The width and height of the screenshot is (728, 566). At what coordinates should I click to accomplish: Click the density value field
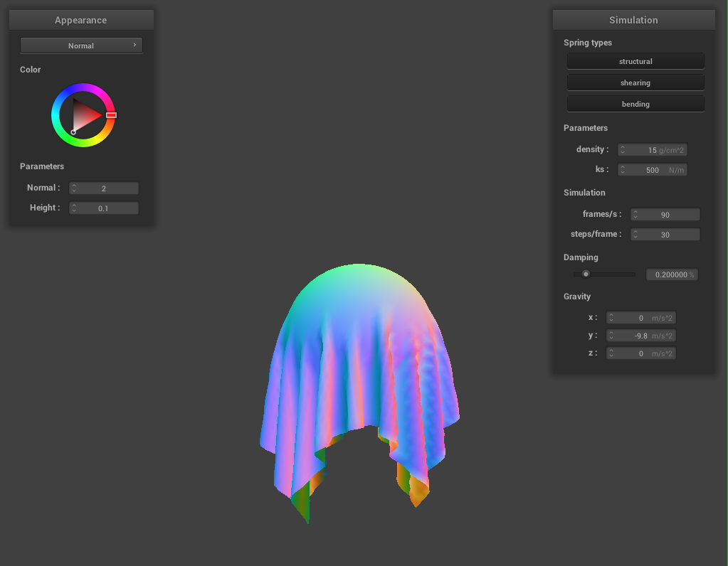pos(652,150)
